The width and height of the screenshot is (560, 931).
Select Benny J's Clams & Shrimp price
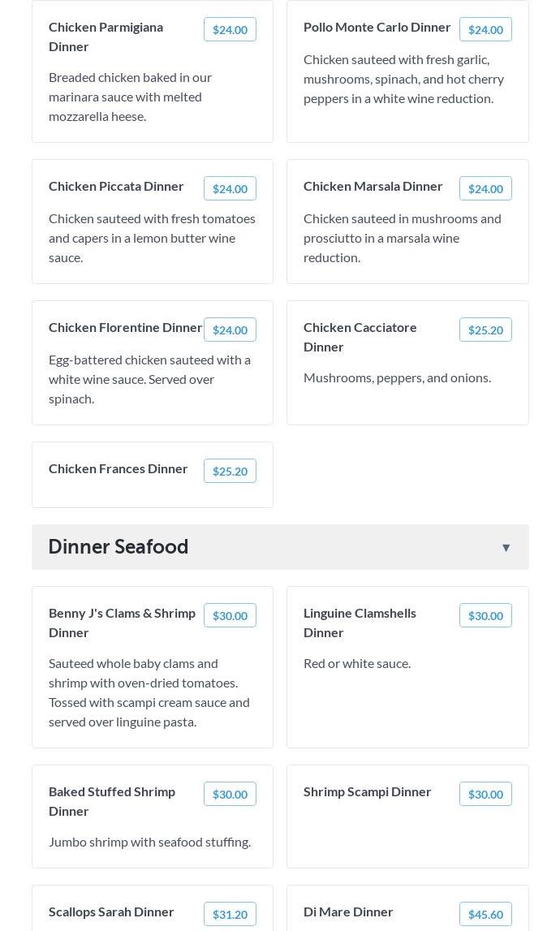230,616
